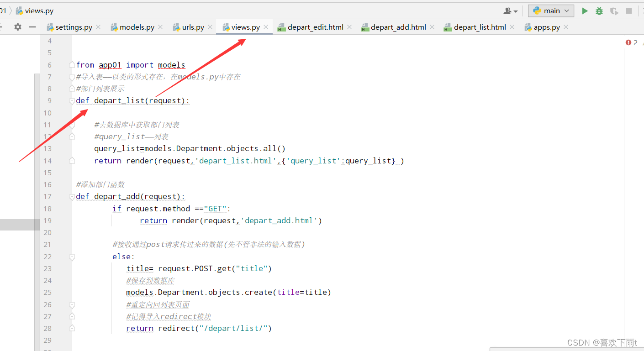Collapse the else block fold marker on line 22
This screenshot has width=644, height=351.
72,257
